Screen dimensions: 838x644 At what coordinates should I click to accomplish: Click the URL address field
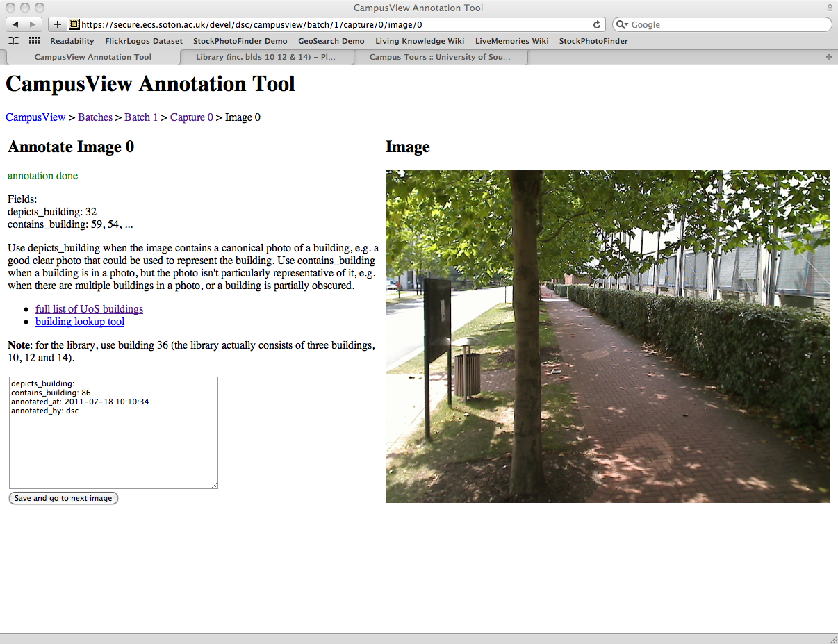click(x=334, y=24)
